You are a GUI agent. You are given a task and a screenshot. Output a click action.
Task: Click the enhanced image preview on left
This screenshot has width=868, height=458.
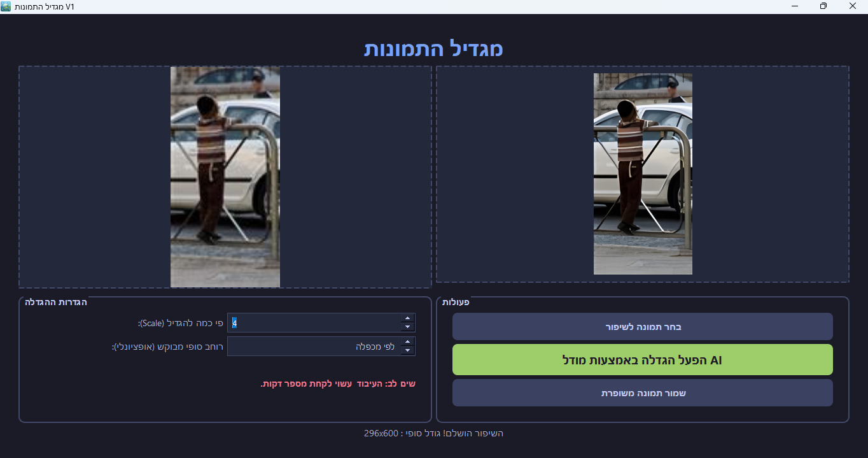pyautogui.click(x=225, y=176)
